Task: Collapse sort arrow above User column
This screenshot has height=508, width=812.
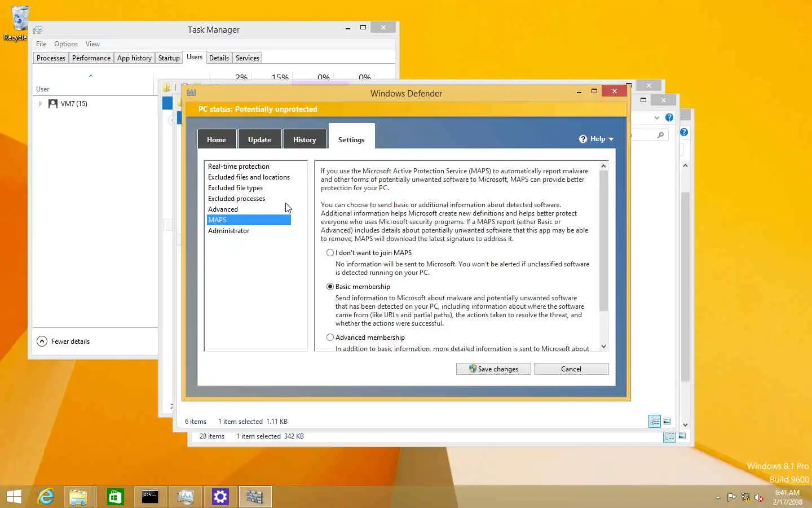Action: coord(91,76)
